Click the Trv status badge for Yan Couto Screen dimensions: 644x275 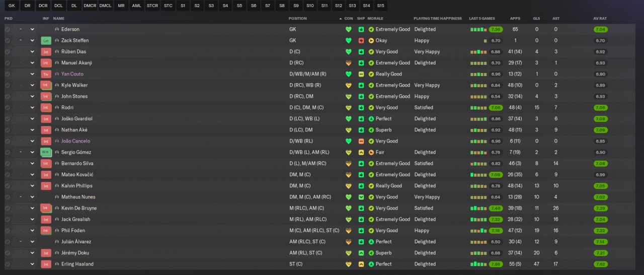coord(46,74)
